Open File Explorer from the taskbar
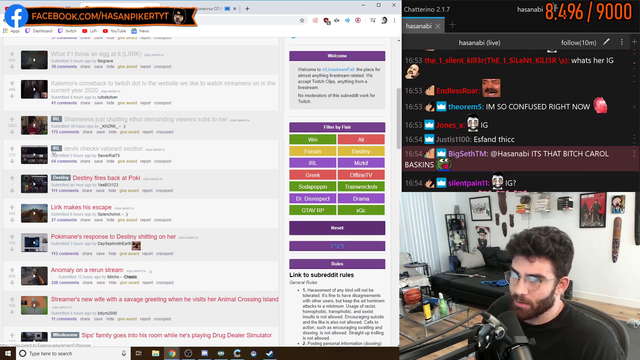The image size is (640, 360). coord(156,353)
